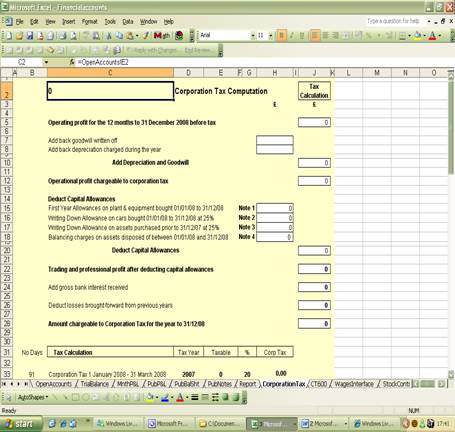Viewport: 455px width, 432px height.
Task: Switch to the OpenAccounts sheet tab
Action: 53,384
